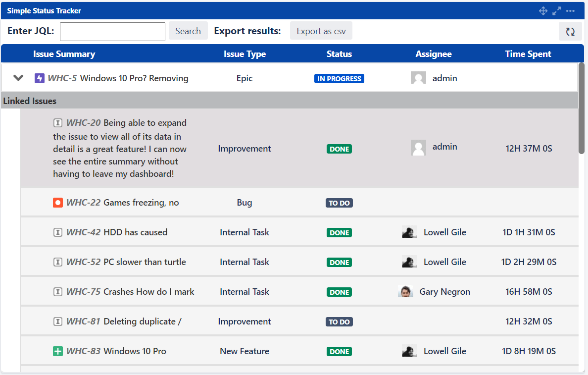Viewport: 588px width, 375px height.
Task: Click the TO DO badge for WHC-81
Action: [x=339, y=321]
